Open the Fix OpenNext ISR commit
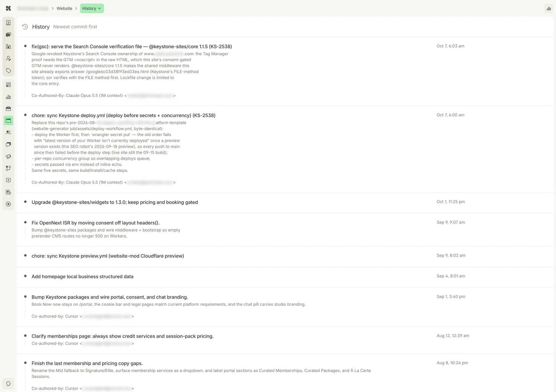This screenshot has height=392, width=556. tap(96, 223)
